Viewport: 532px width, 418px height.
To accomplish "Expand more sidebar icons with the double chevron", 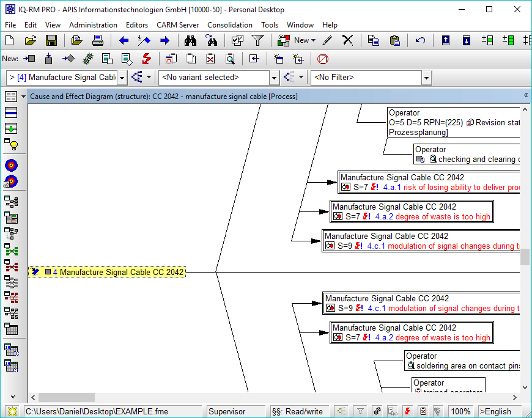I will pyautogui.click(x=13, y=396).
